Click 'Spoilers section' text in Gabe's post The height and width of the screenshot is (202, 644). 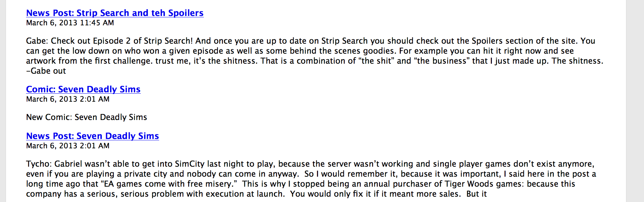[x=502, y=41]
